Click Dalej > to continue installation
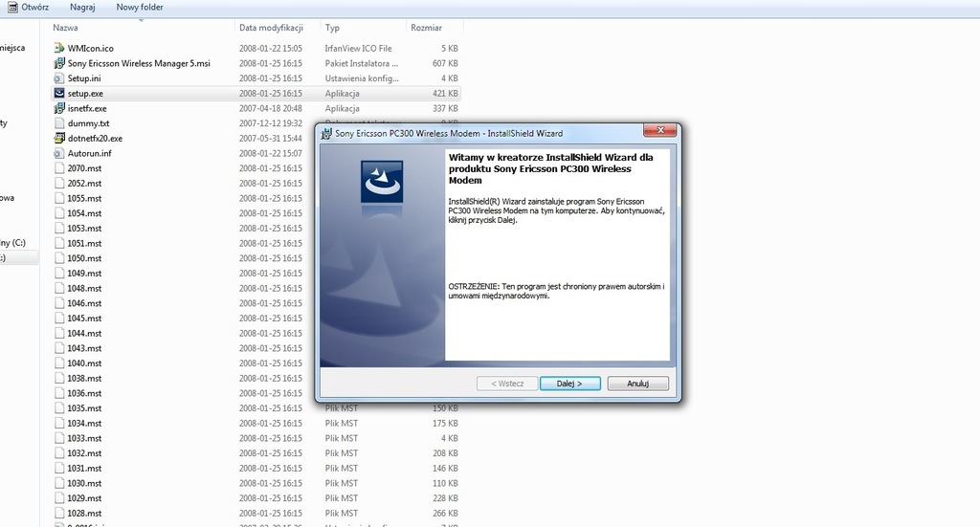The height and width of the screenshot is (527, 980). click(570, 384)
